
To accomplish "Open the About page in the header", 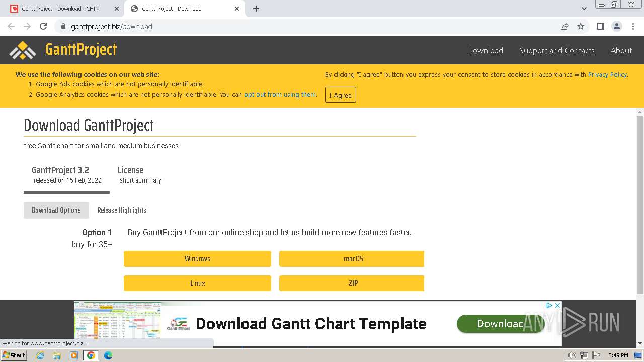I will click(621, 50).
